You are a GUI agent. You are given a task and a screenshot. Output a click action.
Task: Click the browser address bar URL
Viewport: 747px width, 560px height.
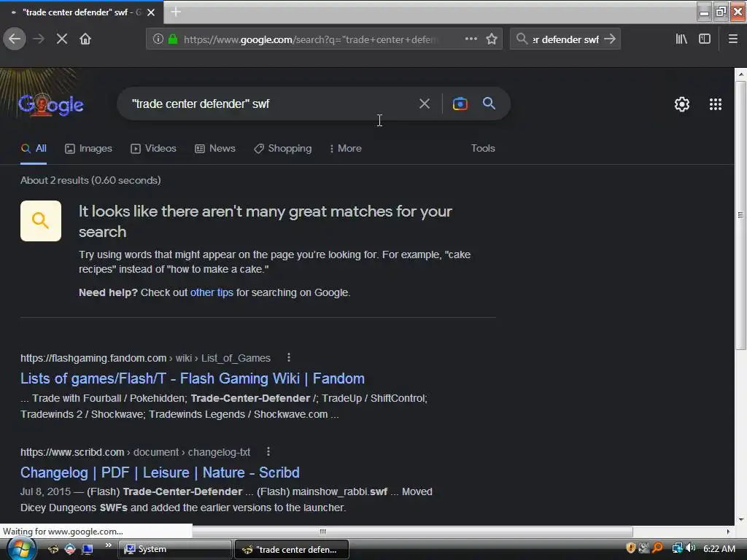309,39
